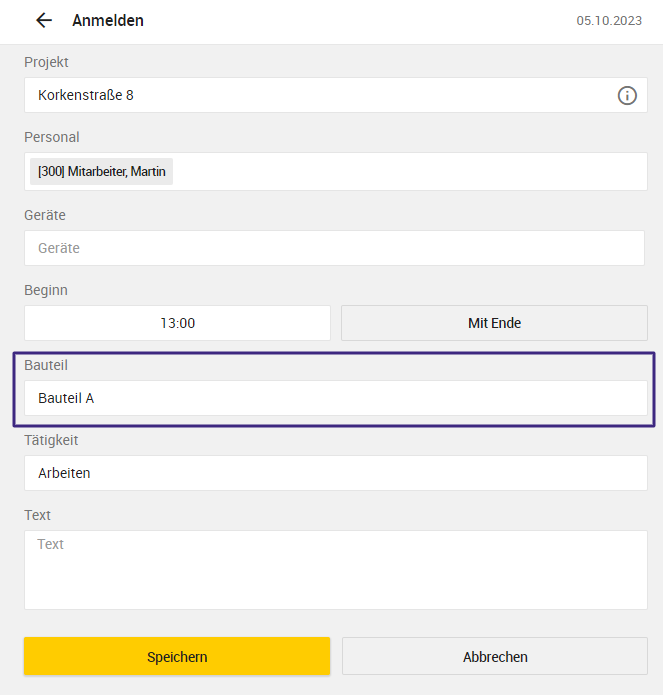Toggle the Mit Ende button
This screenshot has width=663, height=695.
point(494,323)
